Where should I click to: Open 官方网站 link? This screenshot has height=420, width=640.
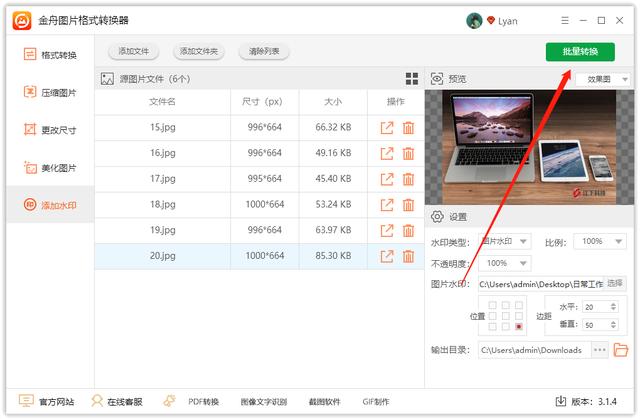point(47,401)
